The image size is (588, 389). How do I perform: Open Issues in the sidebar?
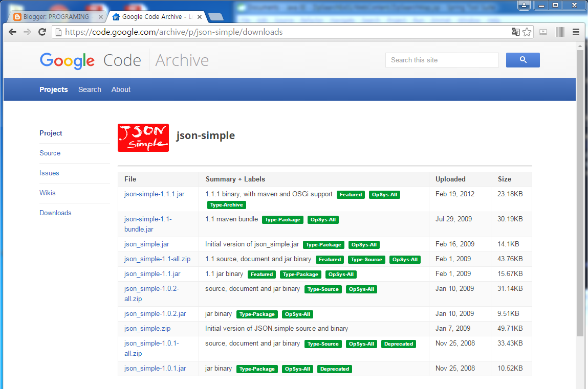[x=49, y=173]
